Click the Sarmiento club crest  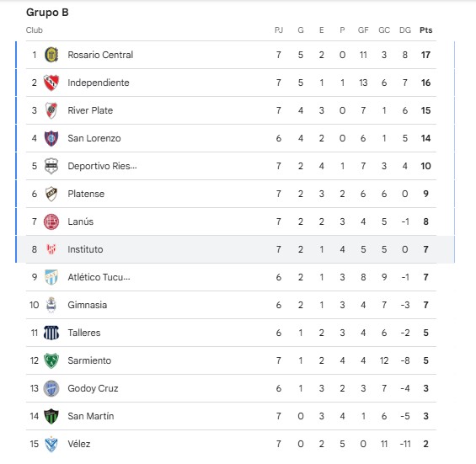click(x=51, y=360)
